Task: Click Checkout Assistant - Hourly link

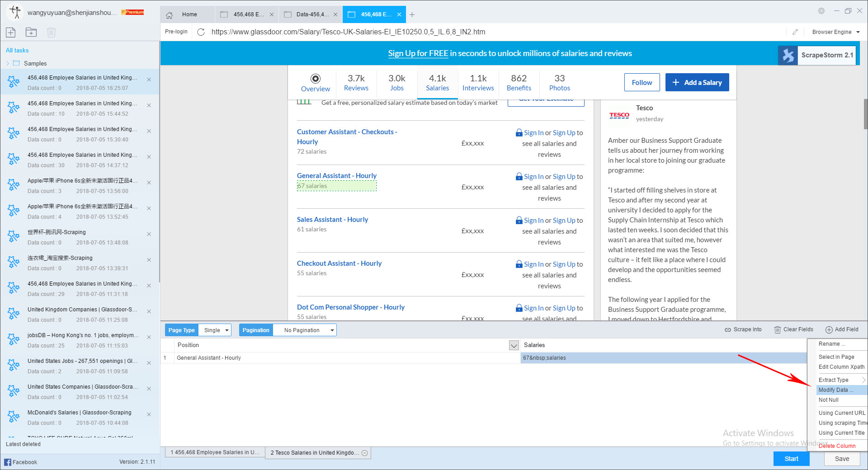Action: click(339, 263)
